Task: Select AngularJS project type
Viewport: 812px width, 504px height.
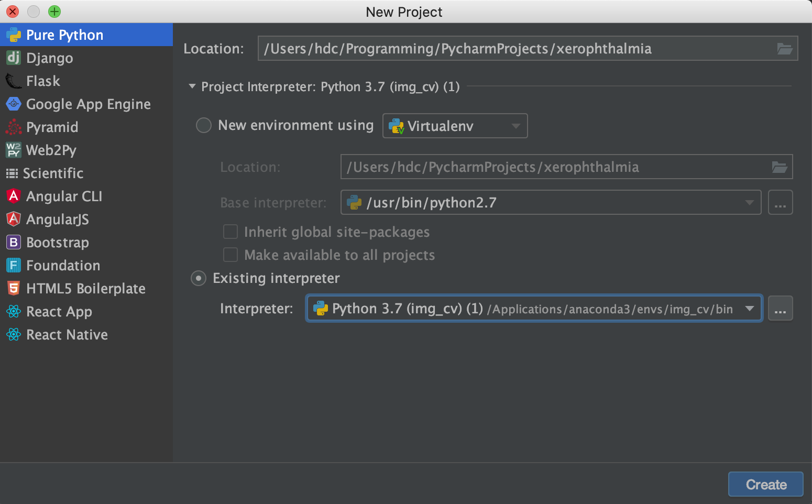Action: pyautogui.click(x=86, y=219)
